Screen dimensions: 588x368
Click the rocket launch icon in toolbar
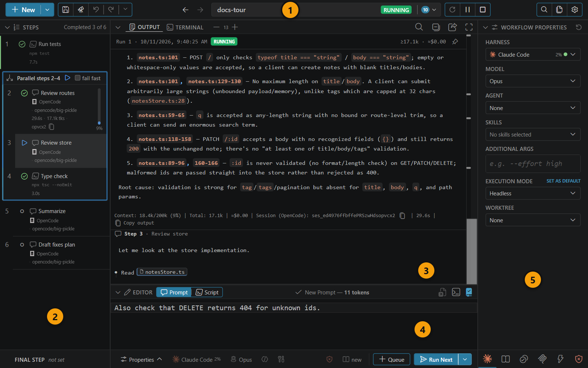tap(81, 10)
